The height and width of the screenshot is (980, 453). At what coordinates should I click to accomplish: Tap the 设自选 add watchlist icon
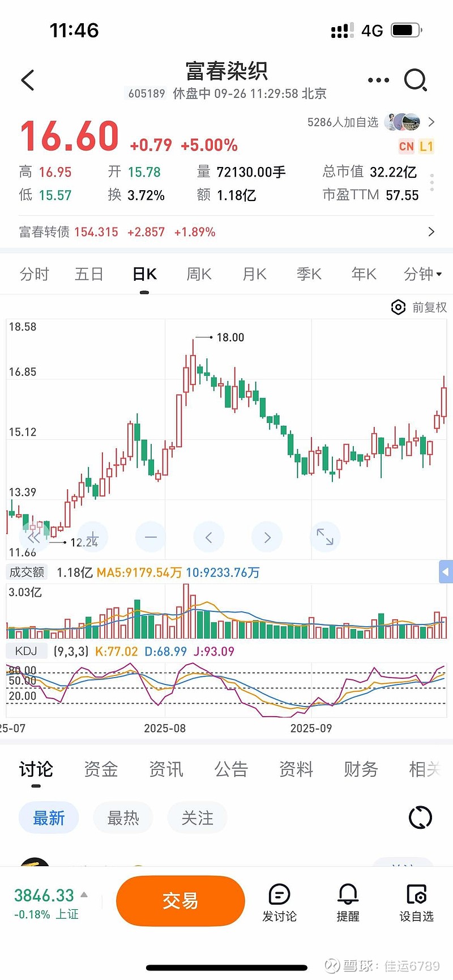click(417, 895)
